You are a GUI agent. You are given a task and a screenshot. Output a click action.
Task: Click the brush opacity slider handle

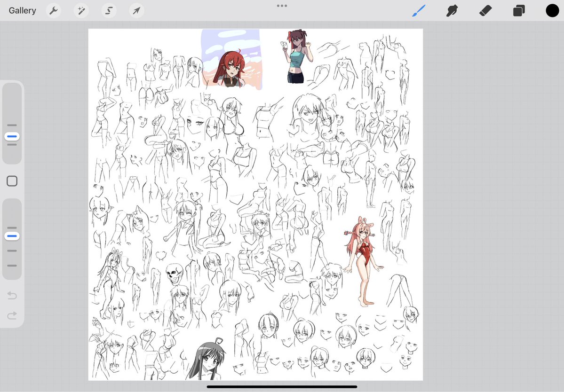[12, 236]
